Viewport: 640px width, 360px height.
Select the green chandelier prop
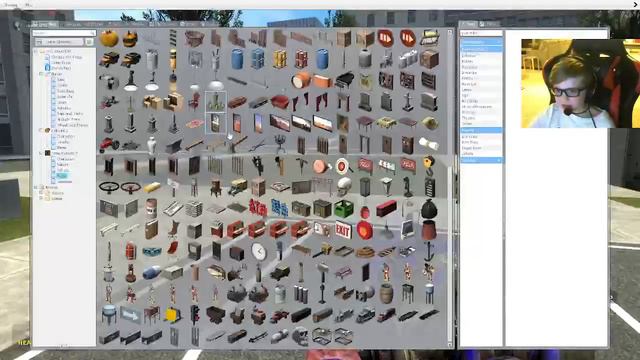pos(216,102)
